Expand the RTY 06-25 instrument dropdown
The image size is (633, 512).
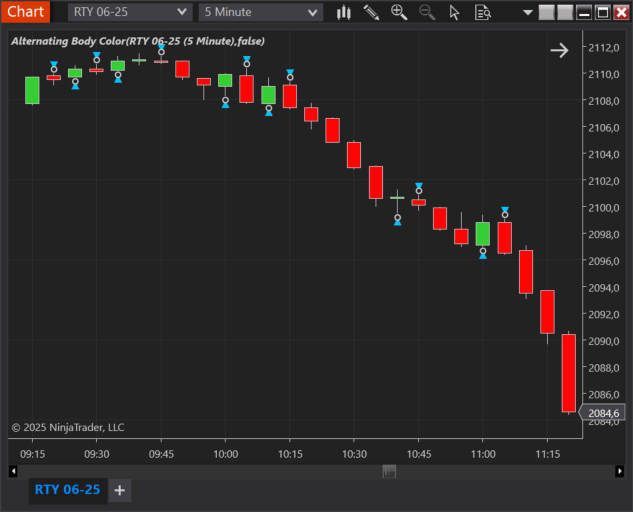coord(130,12)
